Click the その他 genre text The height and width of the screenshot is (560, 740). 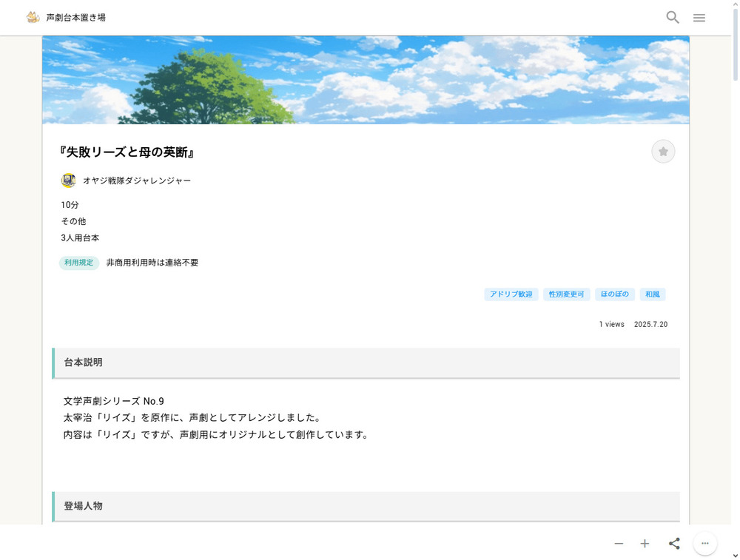pyautogui.click(x=73, y=221)
